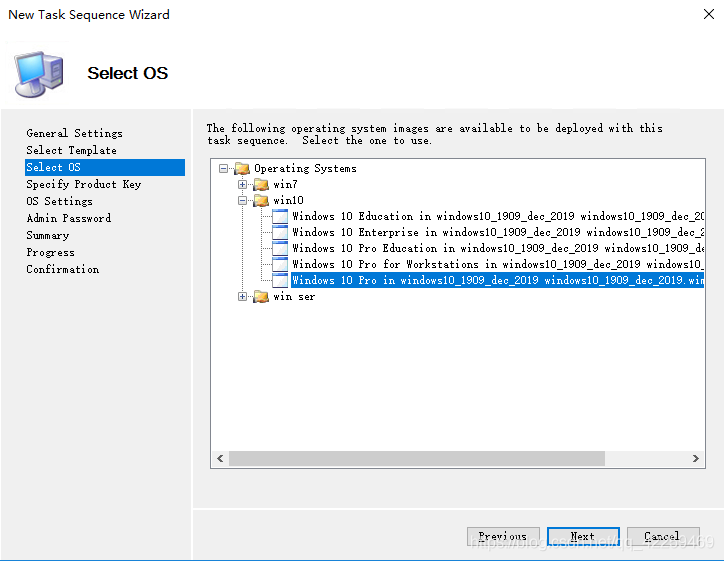The width and height of the screenshot is (724, 561).
Task: Click the Windows 10 Pro Education image icon
Action: [x=280, y=249]
